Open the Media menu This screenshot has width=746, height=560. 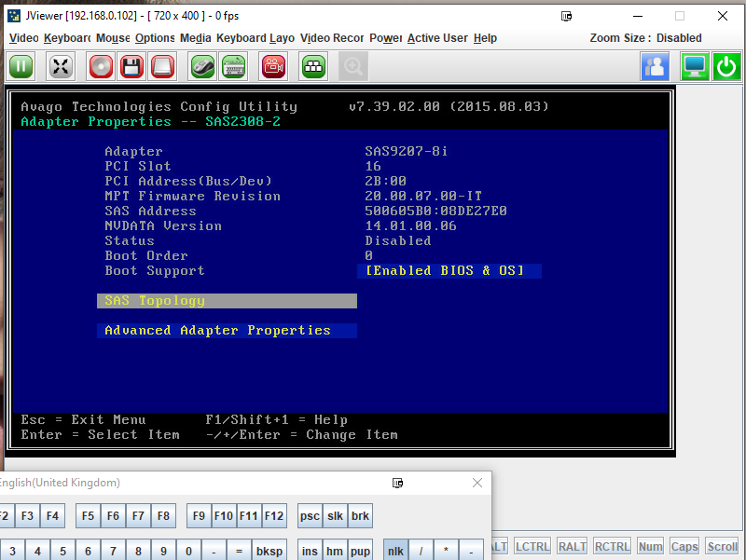[x=196, y=38]
